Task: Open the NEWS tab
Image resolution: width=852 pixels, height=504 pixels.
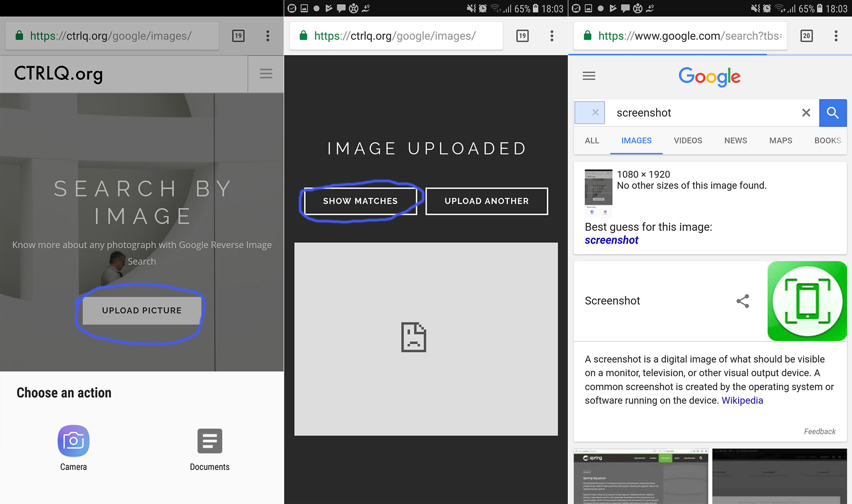Action: 736,140
